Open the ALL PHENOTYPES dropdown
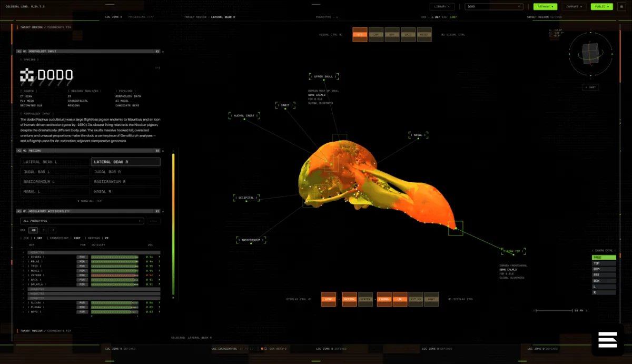Screen dimensions: 632x364 click(x=82, y=221)
